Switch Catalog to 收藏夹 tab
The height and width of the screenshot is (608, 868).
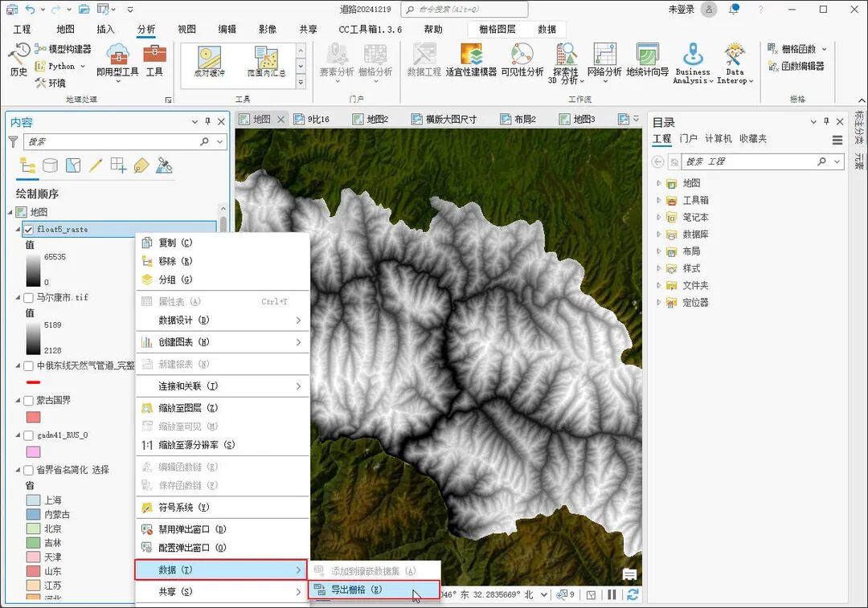[753, 139]
